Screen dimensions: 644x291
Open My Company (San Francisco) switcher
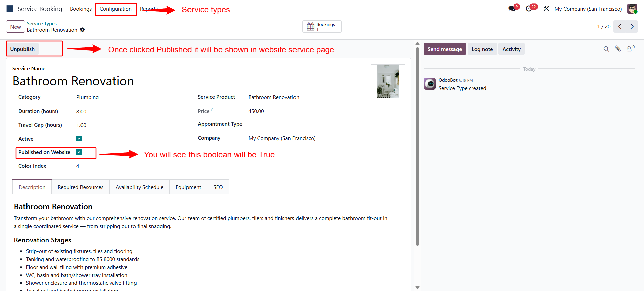point(588,9)
